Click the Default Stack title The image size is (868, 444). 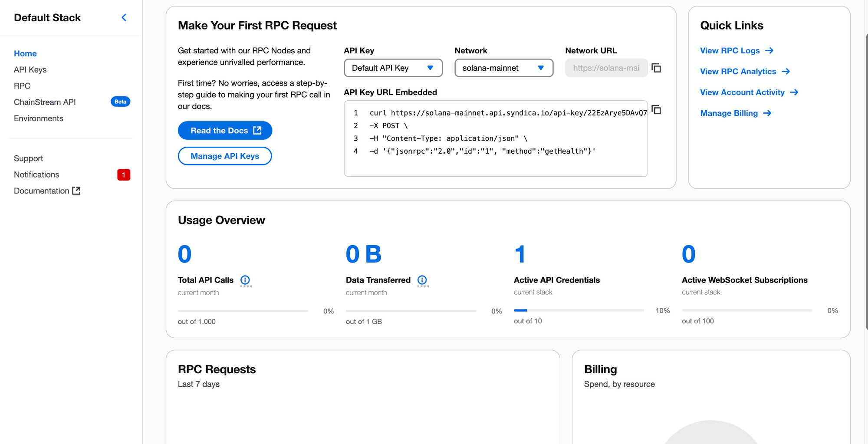tap(47, 18)
